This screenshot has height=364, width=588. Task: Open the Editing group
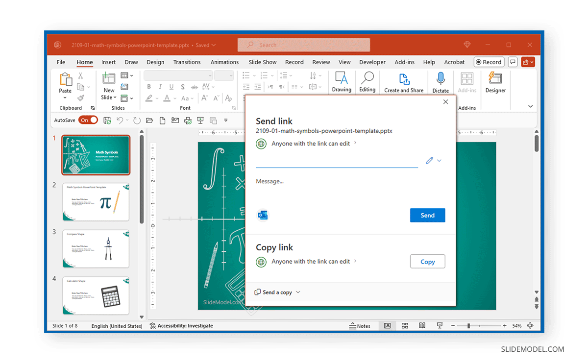367,82
